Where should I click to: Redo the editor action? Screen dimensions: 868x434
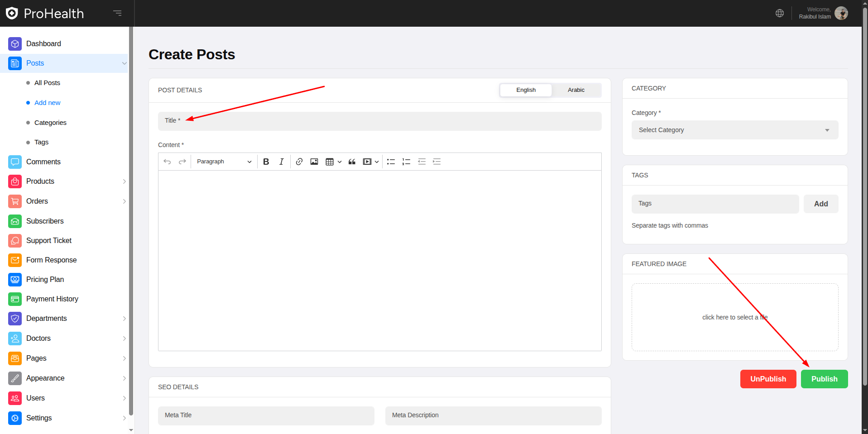point(182,162)
